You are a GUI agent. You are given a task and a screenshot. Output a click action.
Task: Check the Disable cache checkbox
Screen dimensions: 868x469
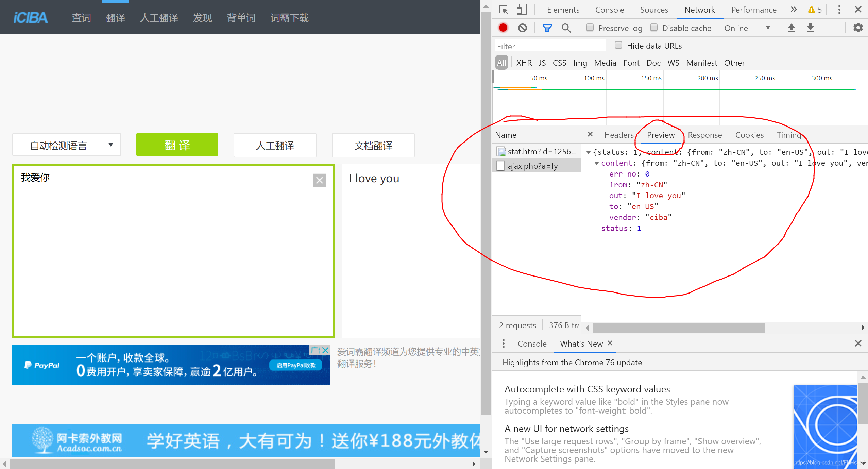click(x=654, y=28)
